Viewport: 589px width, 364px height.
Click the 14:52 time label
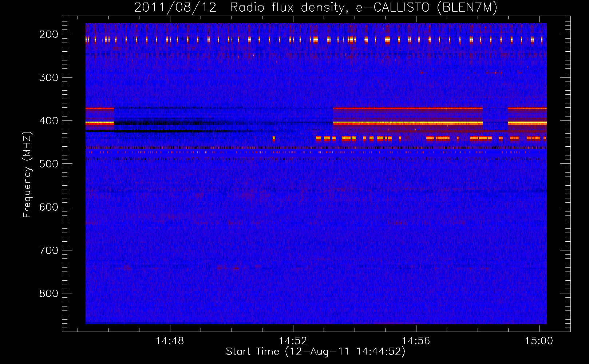coord(293,341)
